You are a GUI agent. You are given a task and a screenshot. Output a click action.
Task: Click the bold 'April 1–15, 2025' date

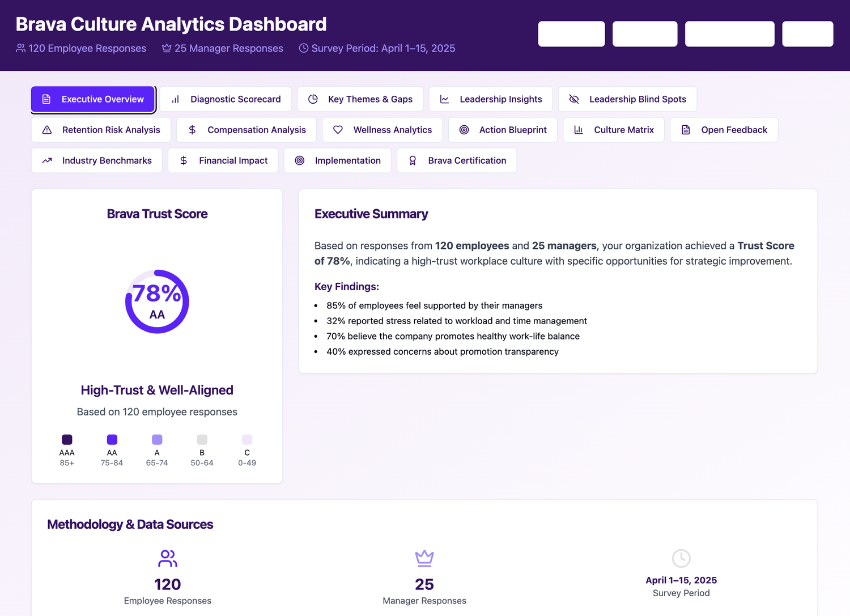(681, 580)
